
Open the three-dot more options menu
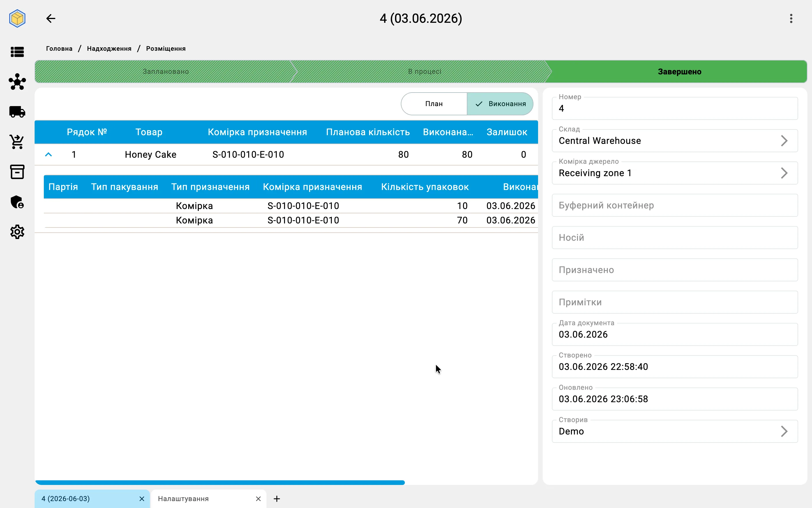tap(791, 18)
